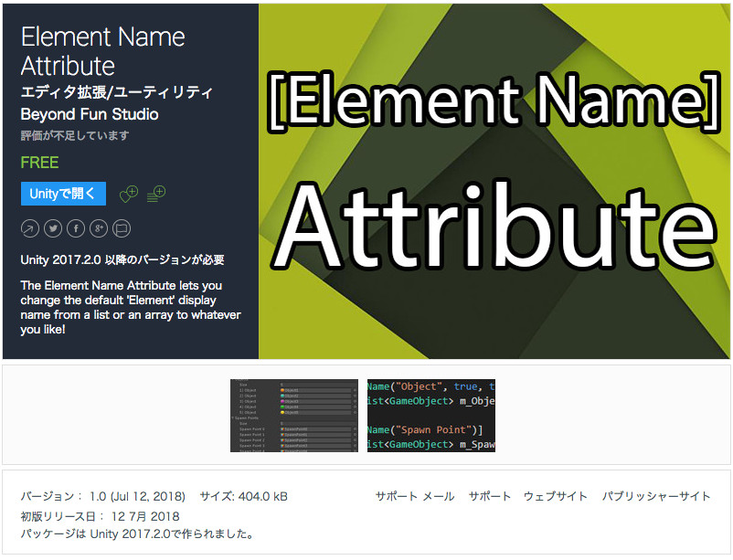Open the code snippet screenshot thumbnail
Viewport: 733px width, 560px height.
(431, 416)
